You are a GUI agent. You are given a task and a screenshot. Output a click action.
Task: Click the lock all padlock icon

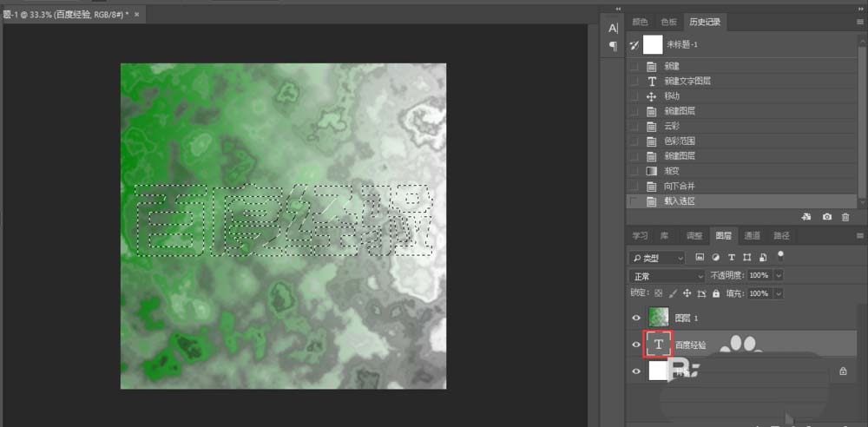(716, 293)
